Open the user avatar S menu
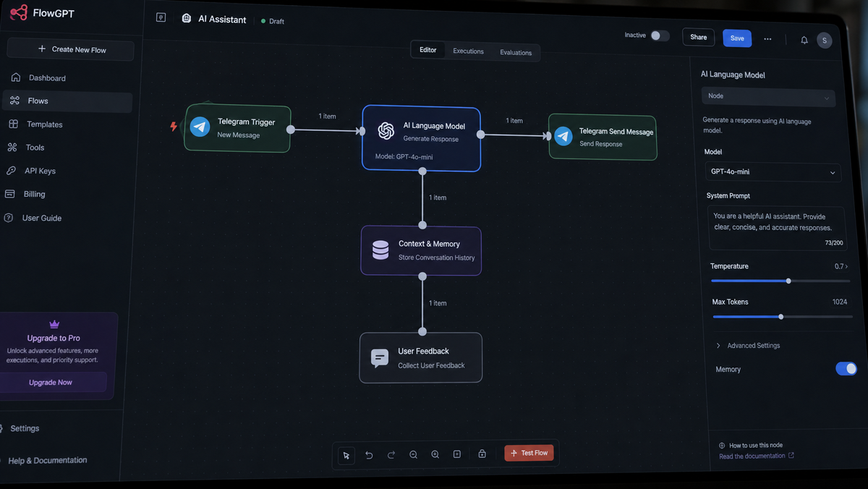Image resolution: width=868 pixels, height=489 pixels. click(x=824, y=41)
